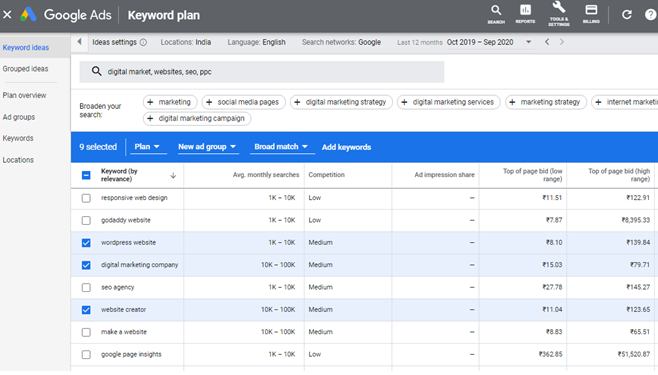The height and width of the screenshot is (375, 658).
Task: Click the refresh icon in header
Action: (627, 15)
